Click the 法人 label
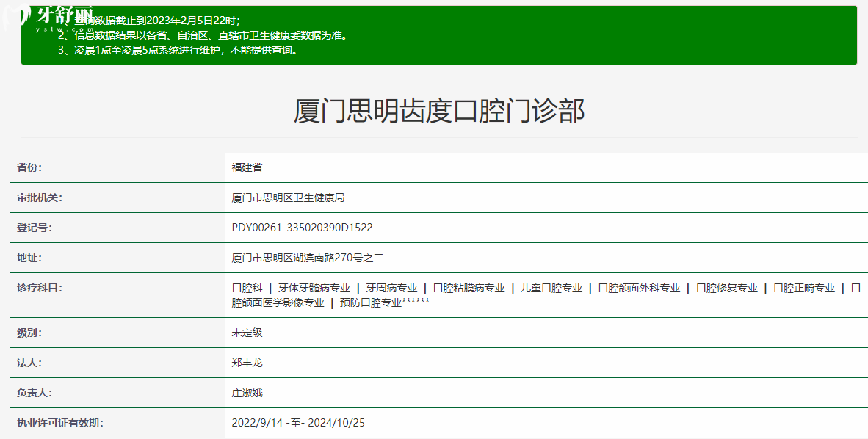 pos(29,363)
